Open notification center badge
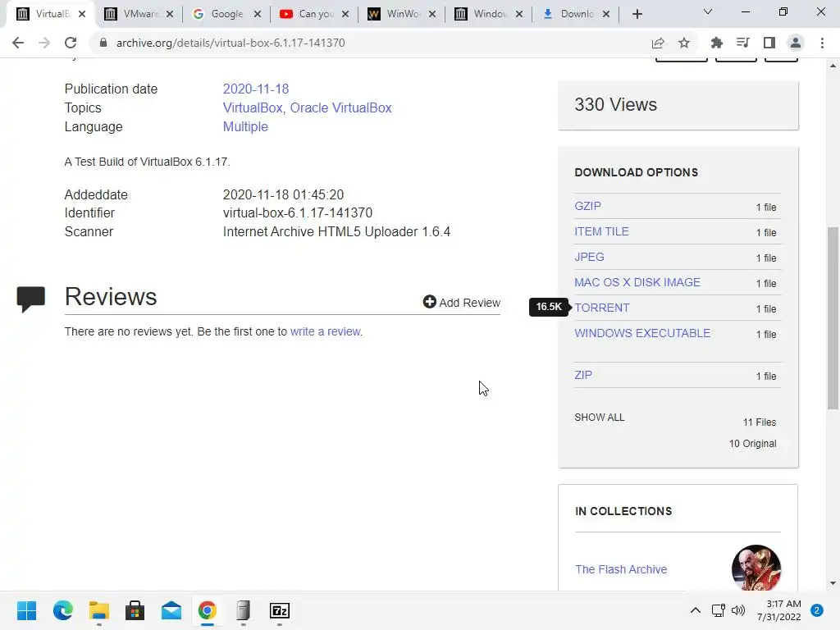The image size is (840, 630). pos(817,610)
